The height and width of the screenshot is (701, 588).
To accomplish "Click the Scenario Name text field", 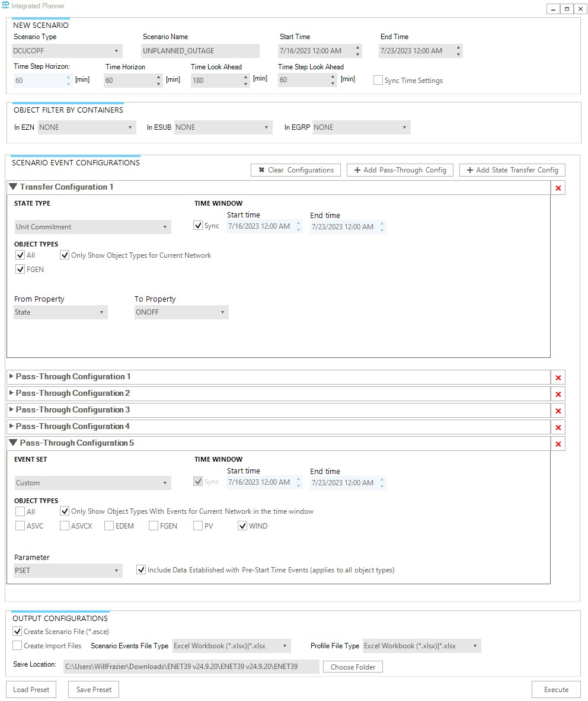I will tap(200, 51).
